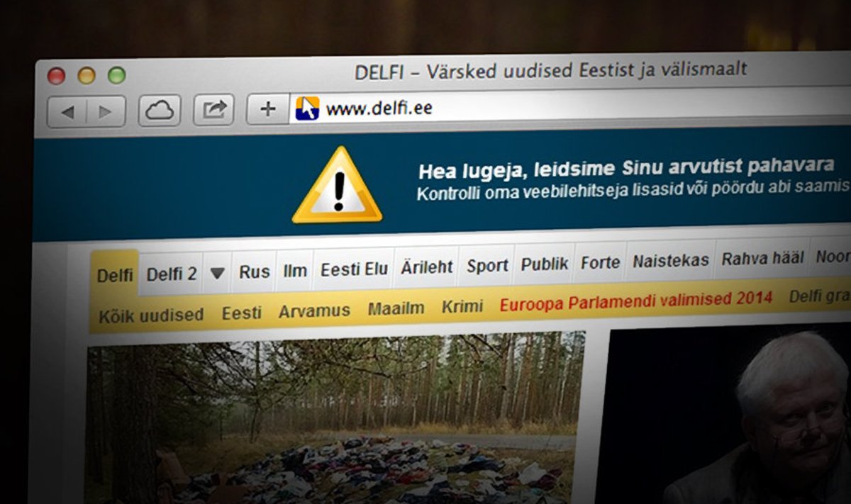Click the plus add bookmark button

click(x=267, y=108)
